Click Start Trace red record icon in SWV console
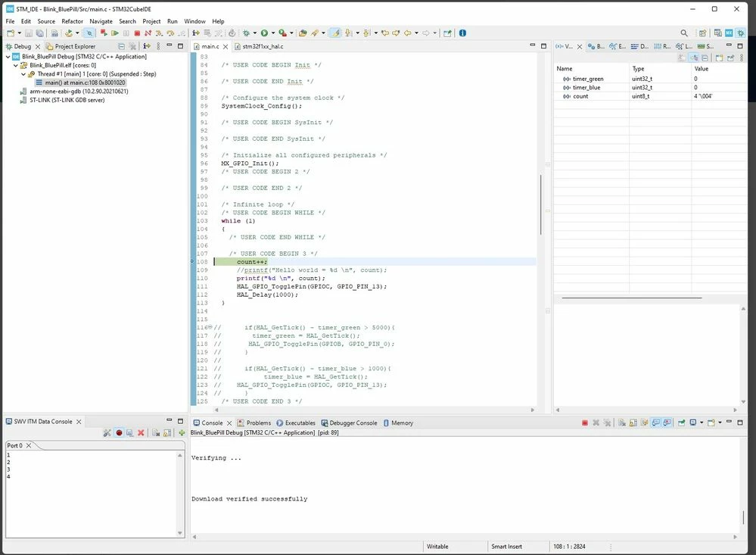This screenshot has width=756, height=555. (119, 433)
